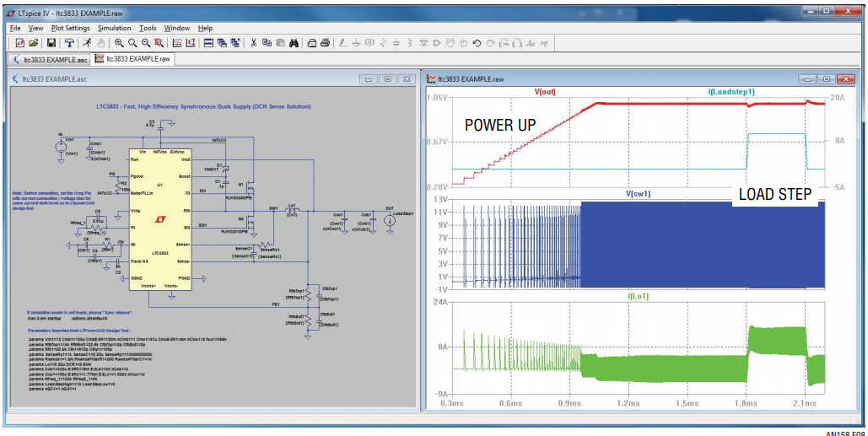Click the Control Panel hammer icon

[x=68, y=43]
